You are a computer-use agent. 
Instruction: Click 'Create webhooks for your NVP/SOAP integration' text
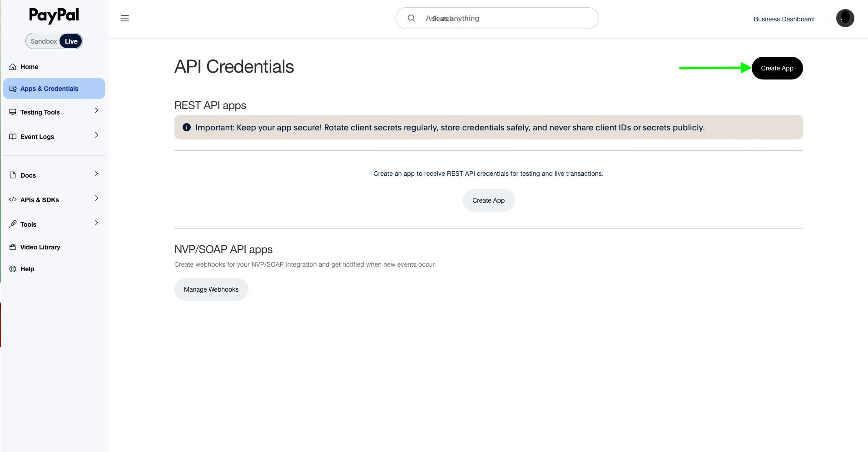pyautogui.click(x=305, y=264)
